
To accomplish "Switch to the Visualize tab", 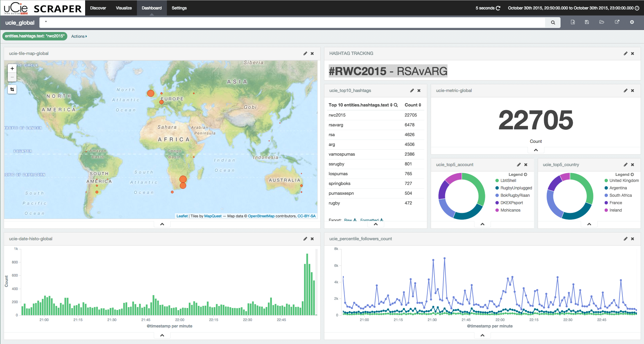I will (124, 8).
